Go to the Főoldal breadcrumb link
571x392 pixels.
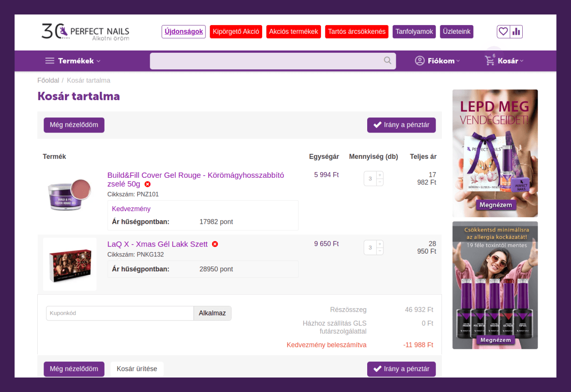coord(48,80)
